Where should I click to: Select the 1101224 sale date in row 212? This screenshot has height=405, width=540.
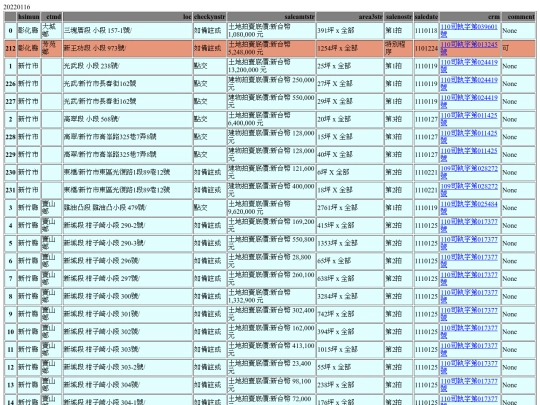(426, 48)
